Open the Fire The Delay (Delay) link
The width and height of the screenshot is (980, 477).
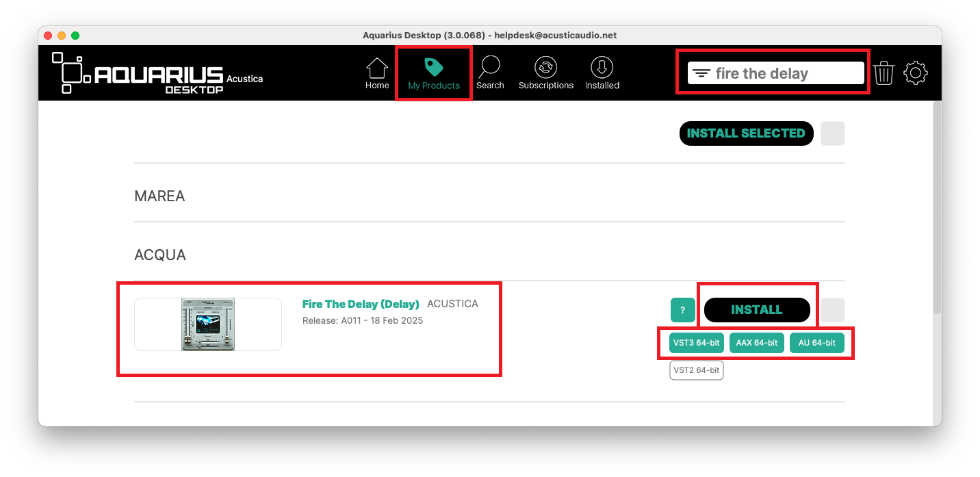coord(361,304)
